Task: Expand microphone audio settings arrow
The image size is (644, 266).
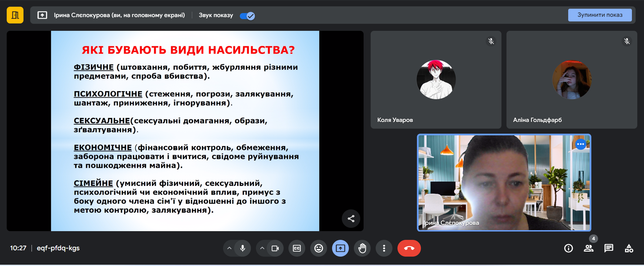Action: (229, 248)
